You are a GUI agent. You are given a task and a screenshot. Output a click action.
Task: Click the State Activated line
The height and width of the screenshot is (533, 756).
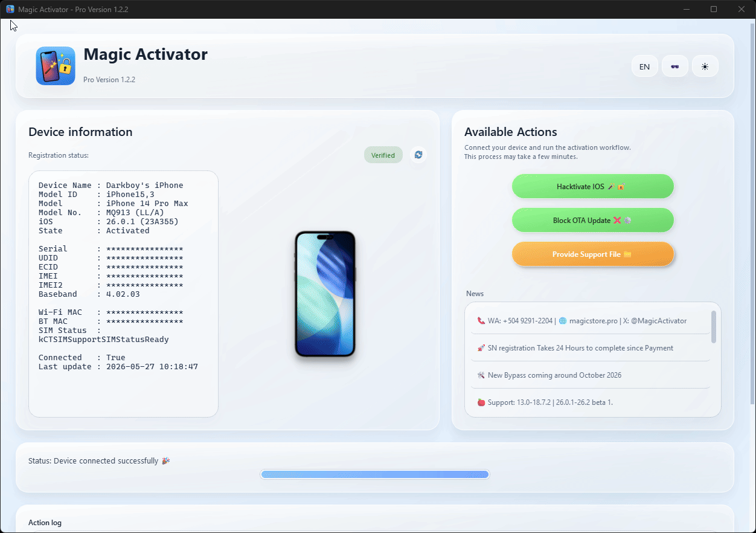point(94,231)
